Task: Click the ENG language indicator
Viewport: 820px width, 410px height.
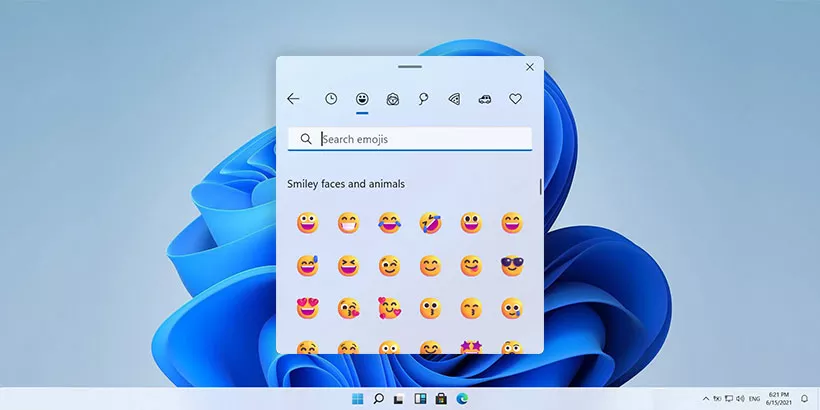Action: pos(755,398)
